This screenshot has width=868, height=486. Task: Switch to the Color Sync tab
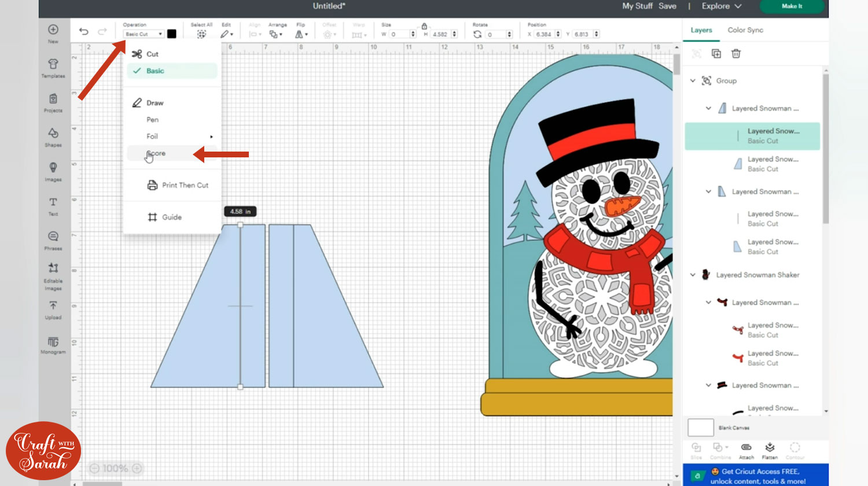pos(745,30)
